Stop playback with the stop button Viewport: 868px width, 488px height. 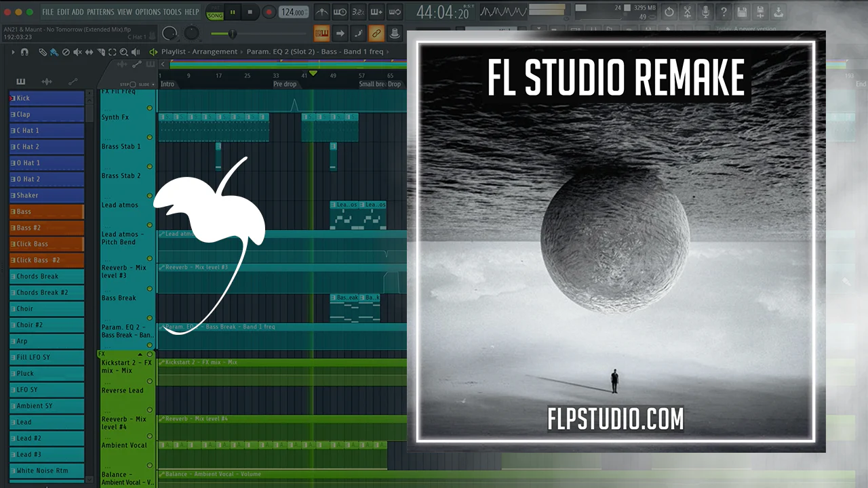click(x=250, y=12)
